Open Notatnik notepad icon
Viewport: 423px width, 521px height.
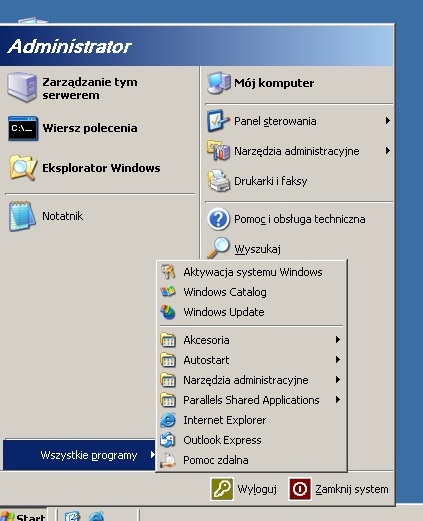click(22, 216)
